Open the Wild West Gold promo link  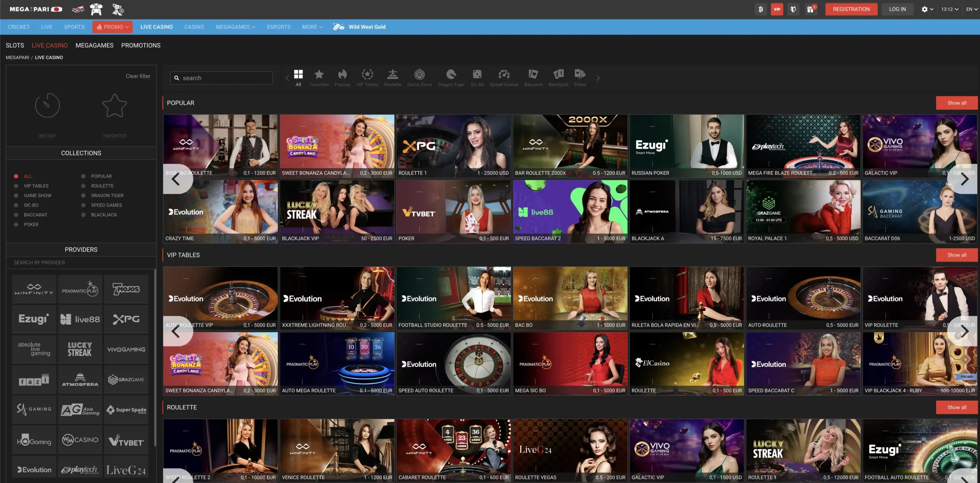click(359, 27)
